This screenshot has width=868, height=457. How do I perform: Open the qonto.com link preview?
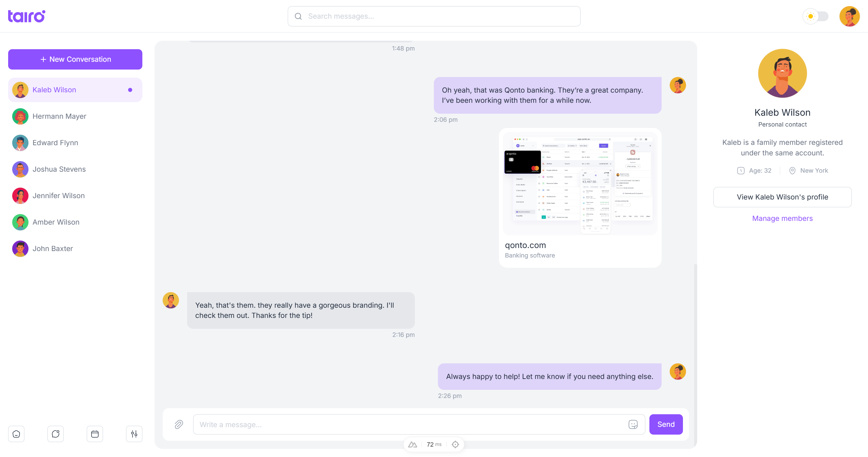pos(580,197)
